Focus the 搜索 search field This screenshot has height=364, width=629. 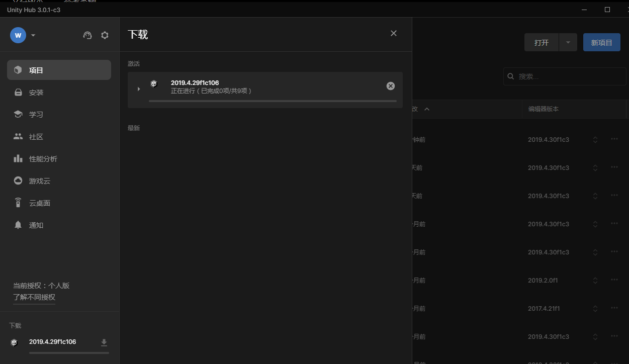[x=565, y=76]
